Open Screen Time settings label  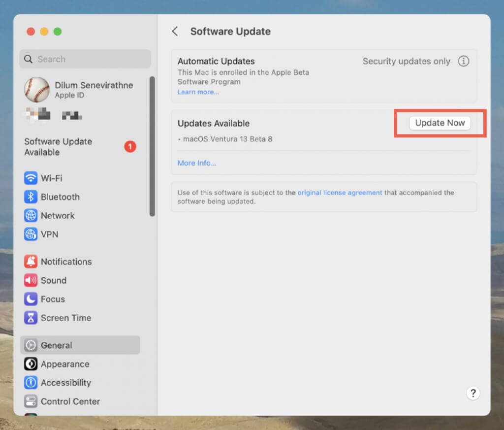pos(66,318)
